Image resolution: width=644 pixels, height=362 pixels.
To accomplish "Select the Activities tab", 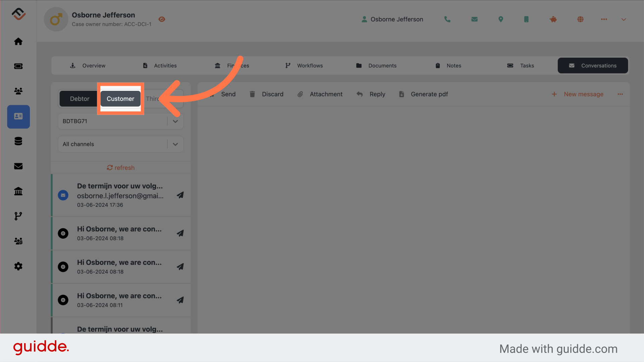I will [x=165, y=65].
